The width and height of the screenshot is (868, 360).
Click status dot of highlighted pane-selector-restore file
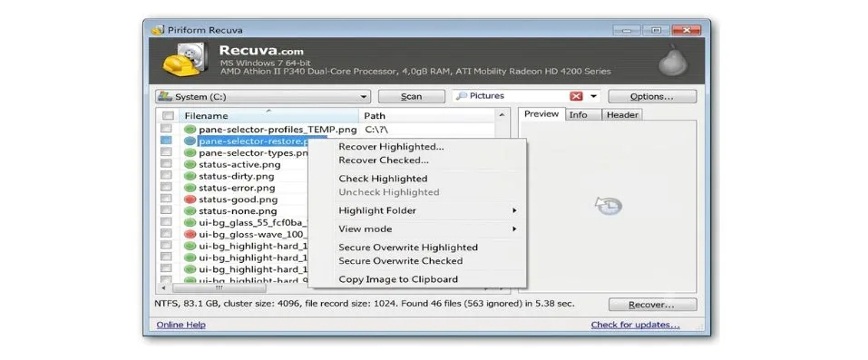click(x=190, y=141)
